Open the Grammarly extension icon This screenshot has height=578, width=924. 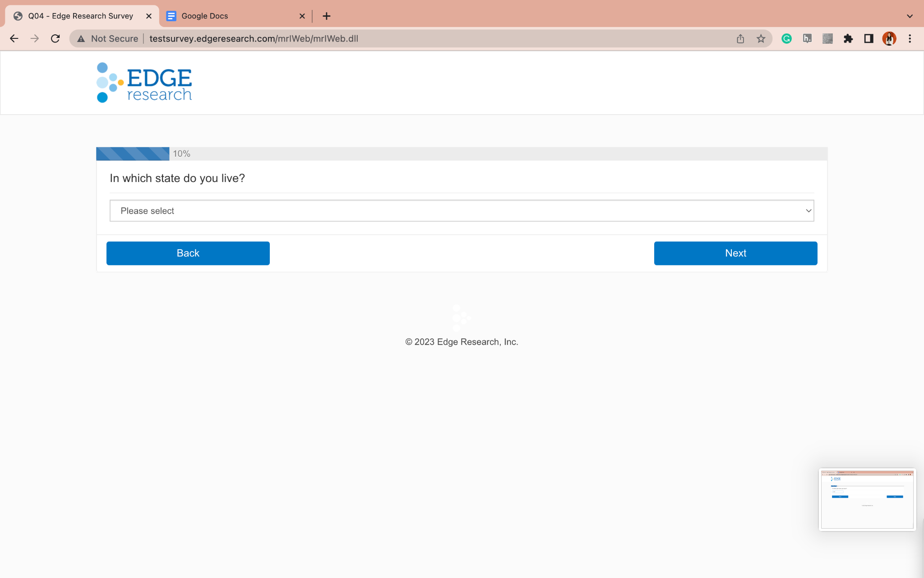[786, 39]
